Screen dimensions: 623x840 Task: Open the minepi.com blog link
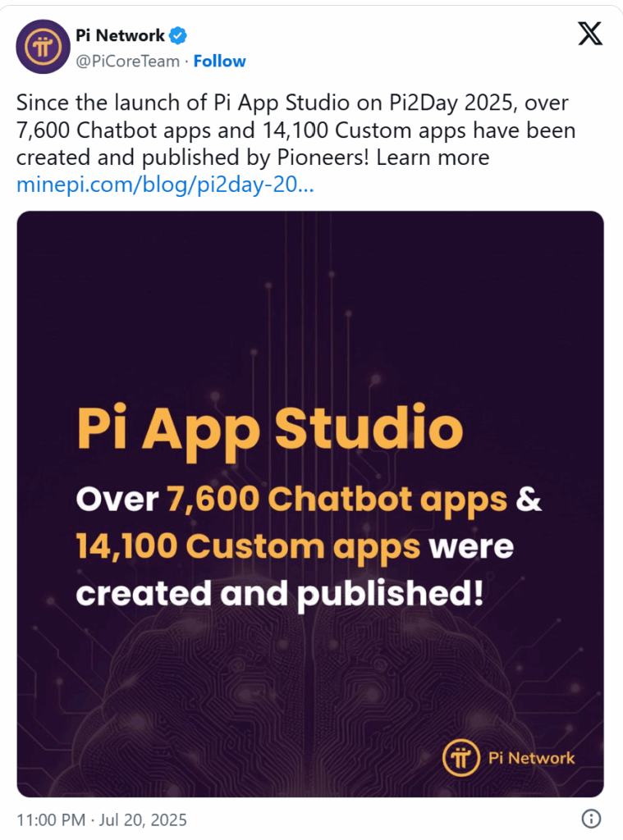[165, 185]
